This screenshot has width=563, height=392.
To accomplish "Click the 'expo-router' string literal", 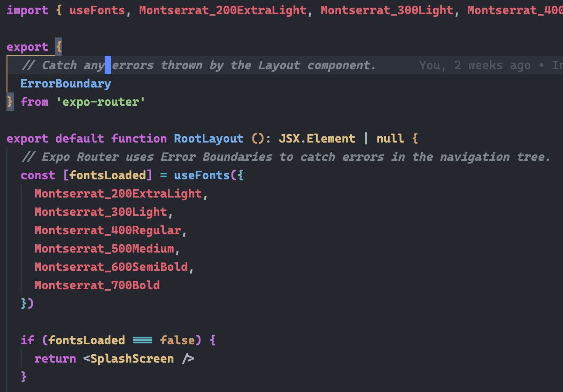I will point(100,102).
